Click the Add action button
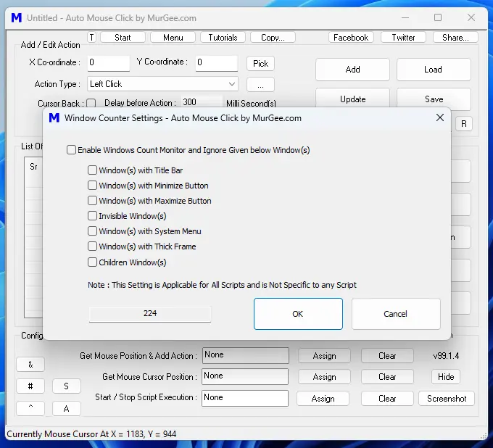Image resolution: width=493 pixels, height=448 pixels. 353,70
